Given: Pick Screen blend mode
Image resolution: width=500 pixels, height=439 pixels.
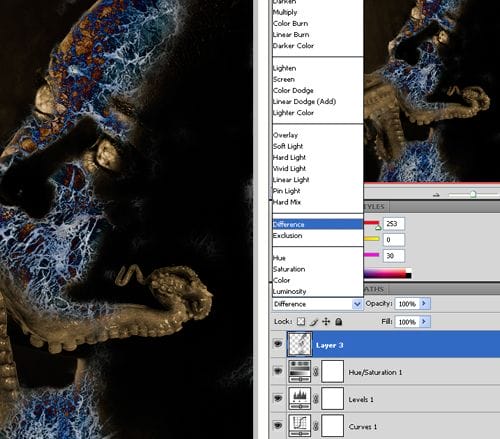Looking at the screenshot, I should pos(284,79).
